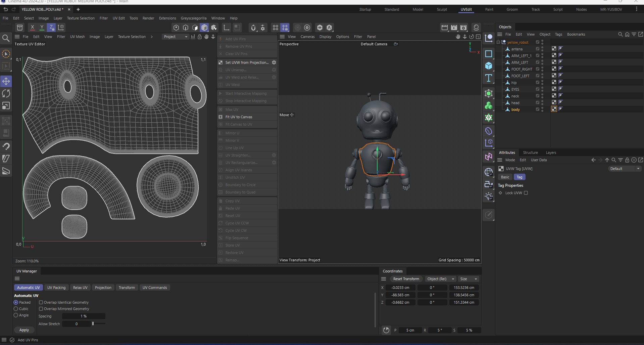The height and width of the screenshot is (345, 644).
Task: Enable Overlap Mirrored Geometry checkbox
Action: point(41,309)
